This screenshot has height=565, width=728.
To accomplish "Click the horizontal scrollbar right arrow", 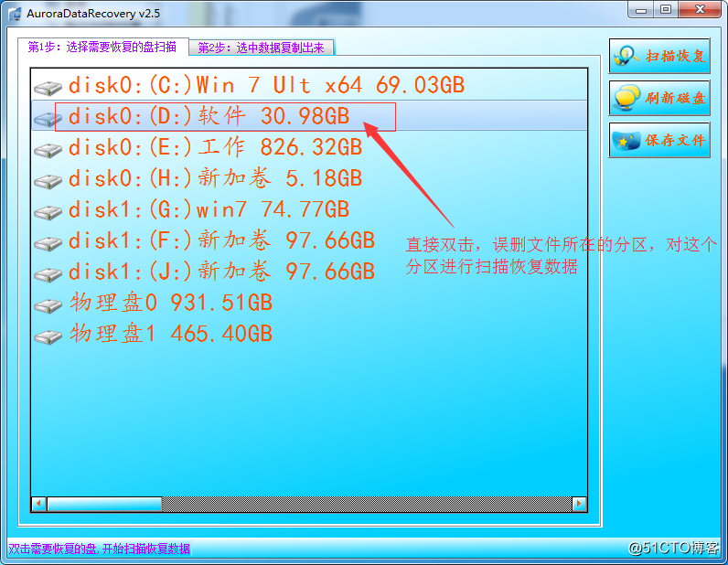I will point(579,504).
